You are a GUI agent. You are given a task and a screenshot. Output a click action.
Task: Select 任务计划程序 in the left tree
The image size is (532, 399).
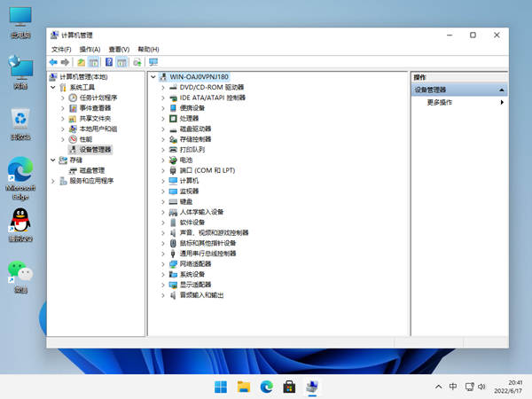(x=97, y=98)
